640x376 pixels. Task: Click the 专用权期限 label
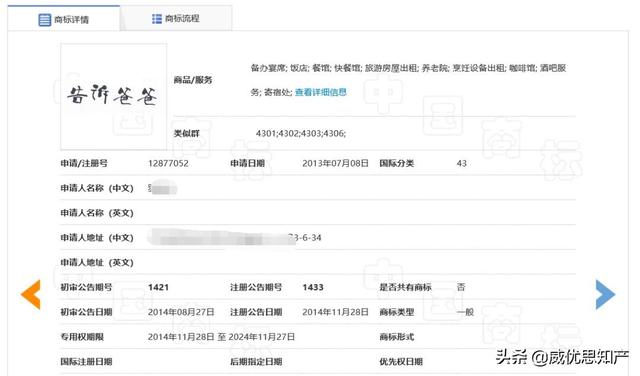[x=82, y=337]
